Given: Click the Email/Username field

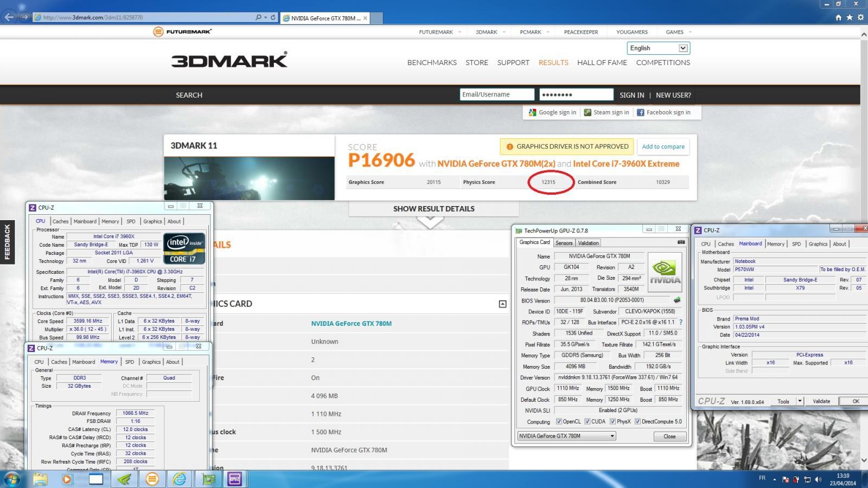Looking at the screenshot, I should 497,94.
